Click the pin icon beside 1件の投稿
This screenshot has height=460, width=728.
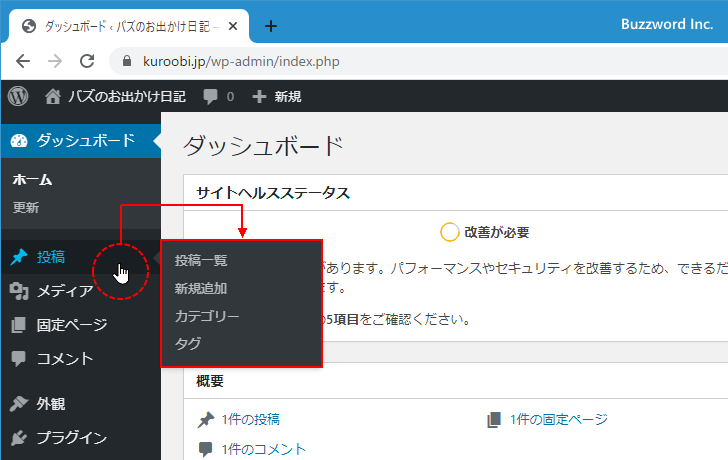pos(206,420)
